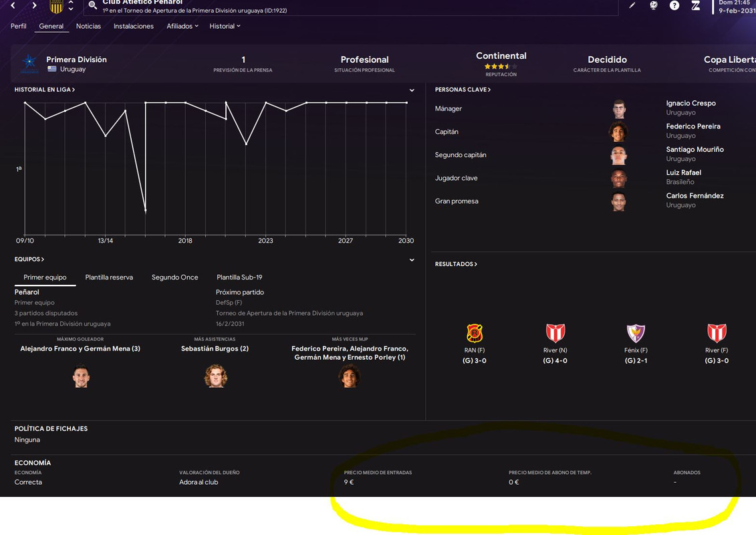Viewport: 756px width, 535px height.
Task: Open the (G) 2-1 result versus Fénix
Action: pos(636,361)
